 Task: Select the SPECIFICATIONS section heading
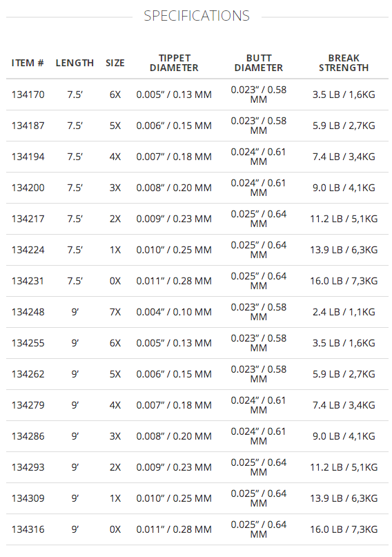197,16
